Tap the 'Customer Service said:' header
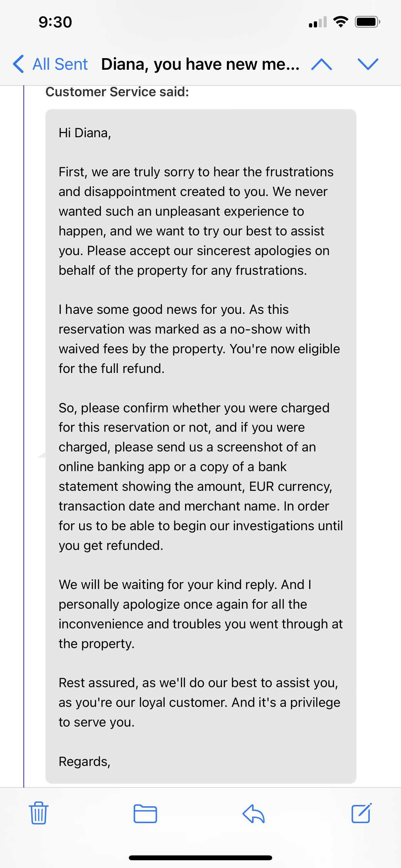Image resolution: width=401 pixels, height=868 pixels. (118, 91)
